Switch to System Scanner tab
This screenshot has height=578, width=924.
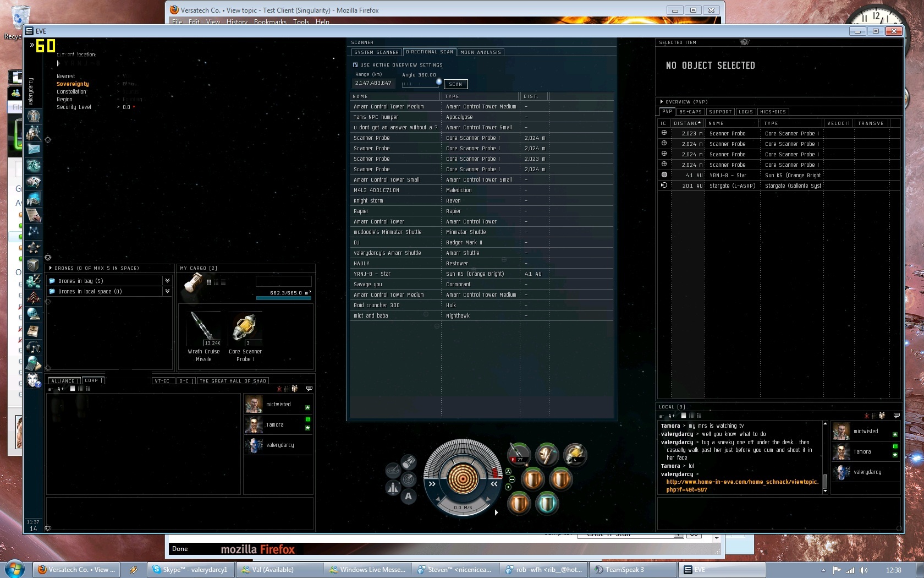coord(376,52)
